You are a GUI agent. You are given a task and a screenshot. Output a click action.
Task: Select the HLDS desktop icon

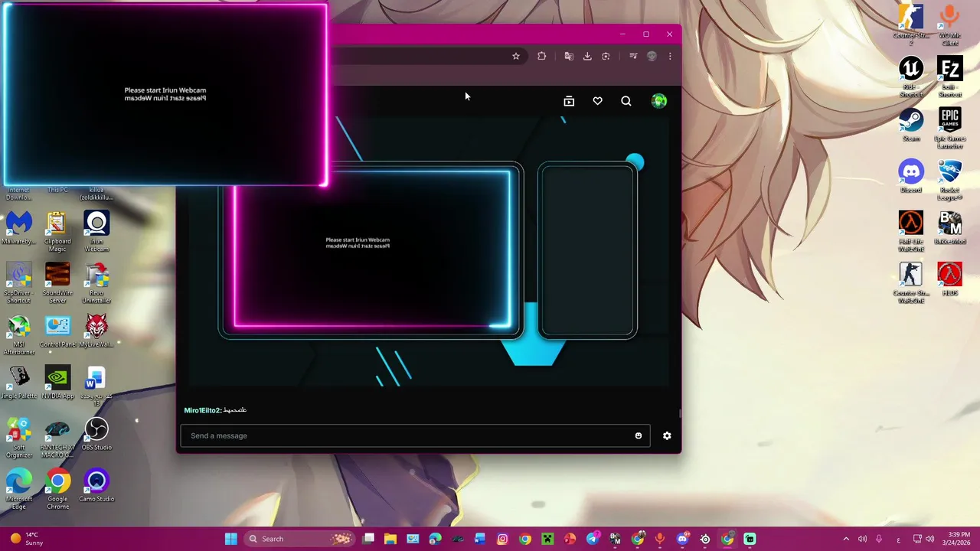950,279
